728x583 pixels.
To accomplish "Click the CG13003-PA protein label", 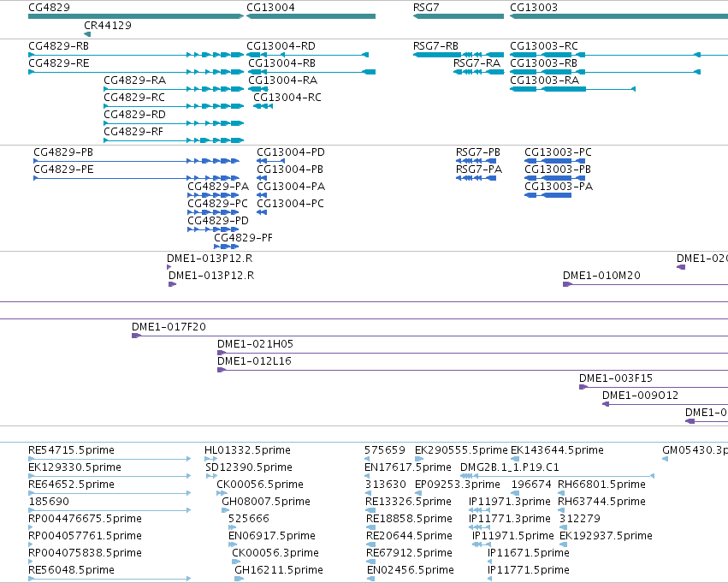I will click(559, 187).
